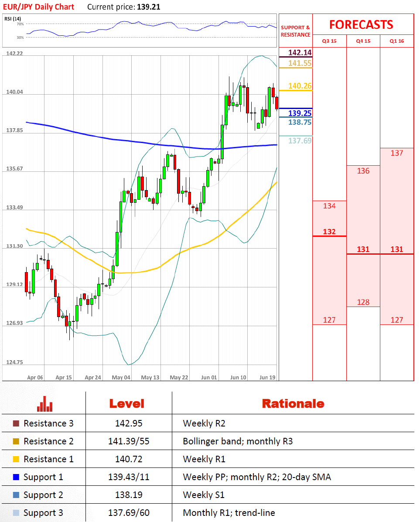Click the 139.25 support level label
This screenshot has width=420, height=522.
click(x=300, y=113)
